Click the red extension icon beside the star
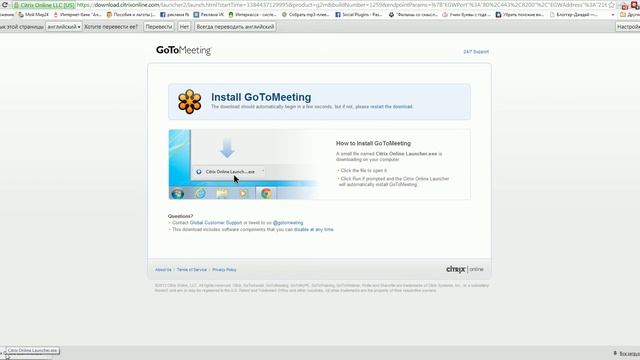Image resolution: width=640 pixels, height=360 pixels. click(624, 6)
